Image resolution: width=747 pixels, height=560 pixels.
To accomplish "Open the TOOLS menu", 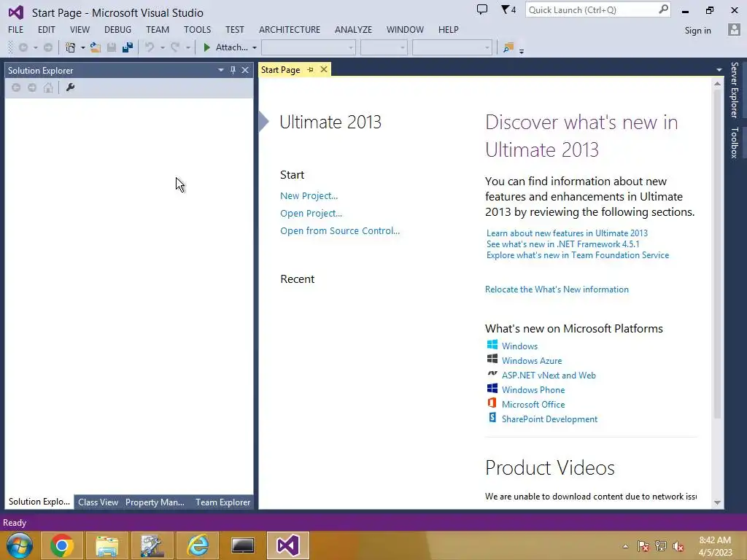I will (197, 29).
